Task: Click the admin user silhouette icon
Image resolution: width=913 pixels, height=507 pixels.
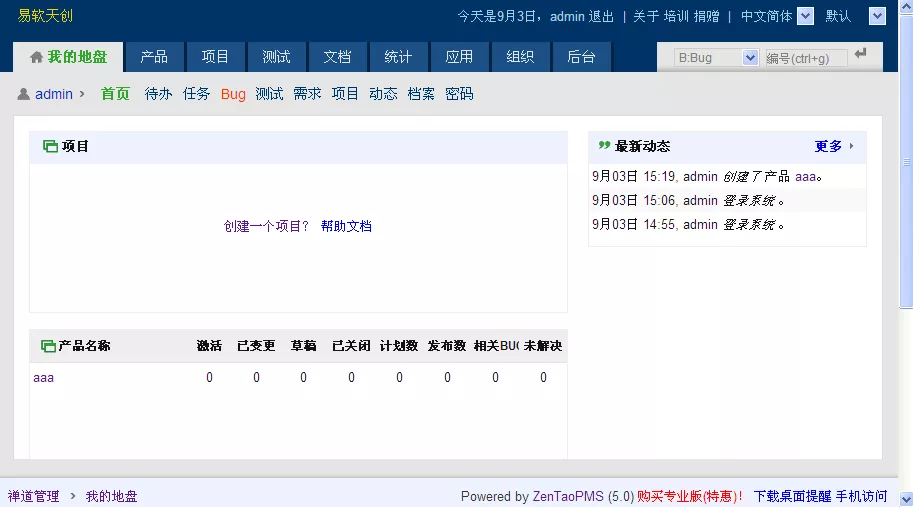Action: tap(23, 94)
